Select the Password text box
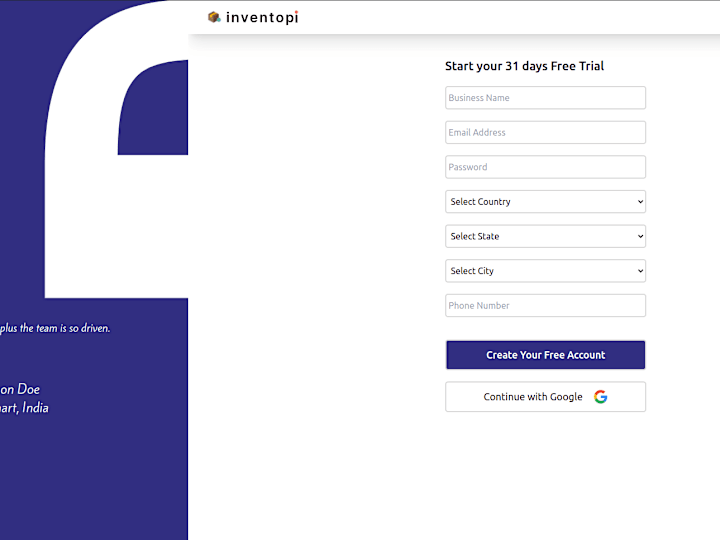720x540 pixels. click(545, 167)
